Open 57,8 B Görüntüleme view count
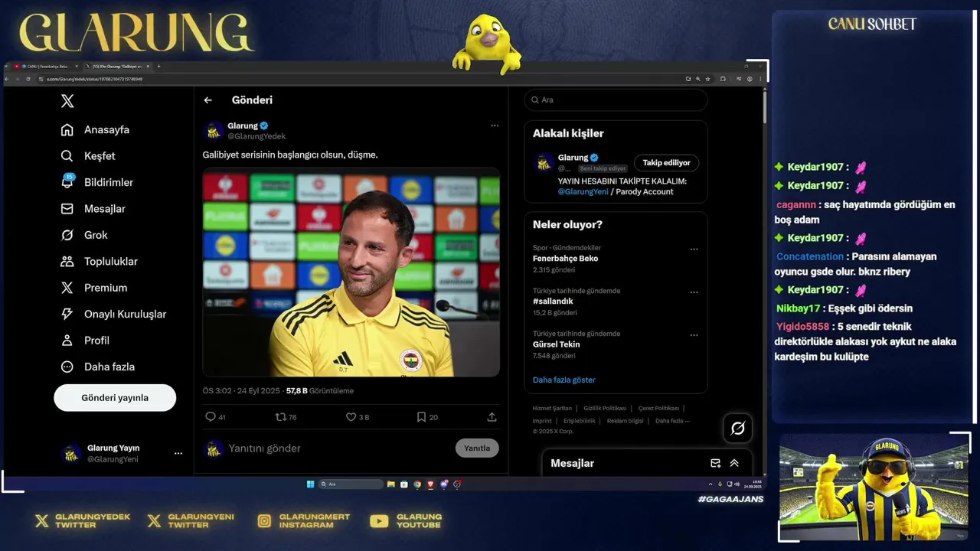 320,391
